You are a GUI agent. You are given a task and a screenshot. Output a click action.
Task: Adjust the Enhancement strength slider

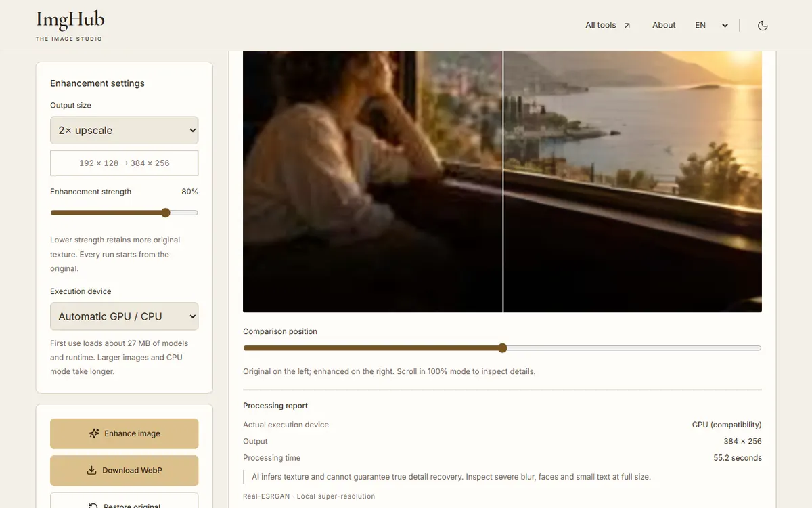124,213
